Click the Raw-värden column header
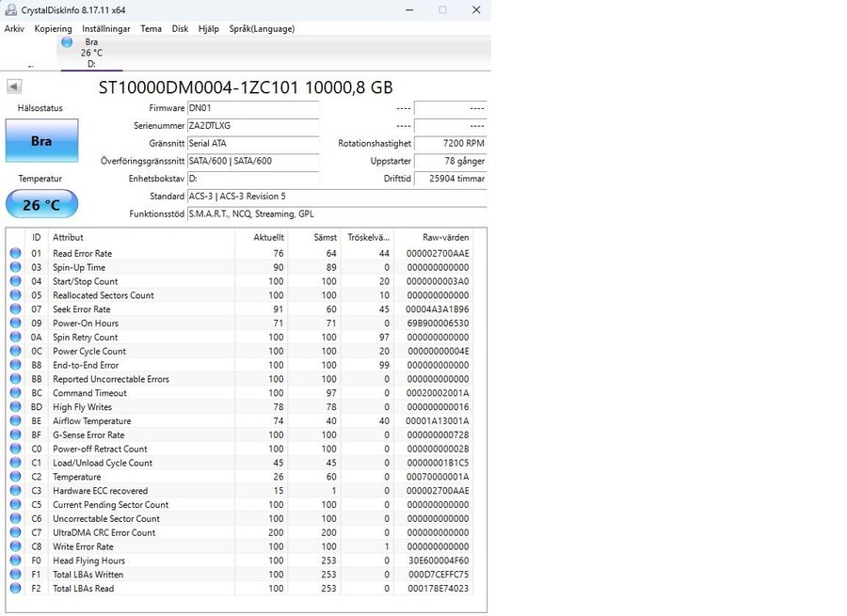The height and width of the screenshot is (616, 847). tap(433, 238)
